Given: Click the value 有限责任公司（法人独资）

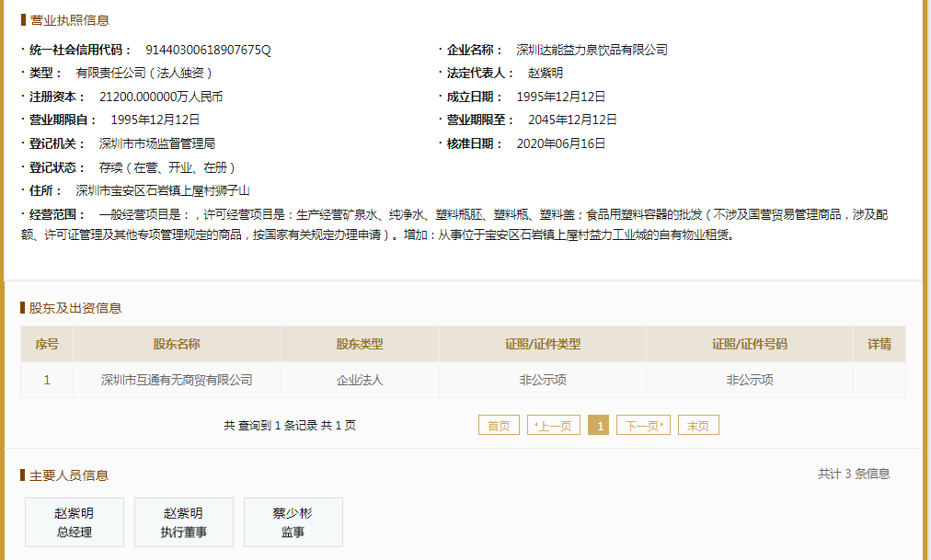Looking at the screenshot, I should tap(144, 73).
